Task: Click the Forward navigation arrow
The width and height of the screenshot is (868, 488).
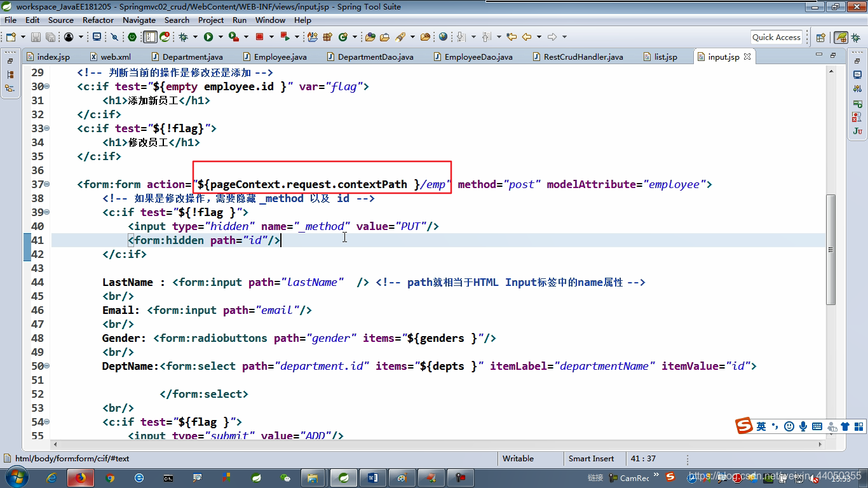Action: [552, 37]
